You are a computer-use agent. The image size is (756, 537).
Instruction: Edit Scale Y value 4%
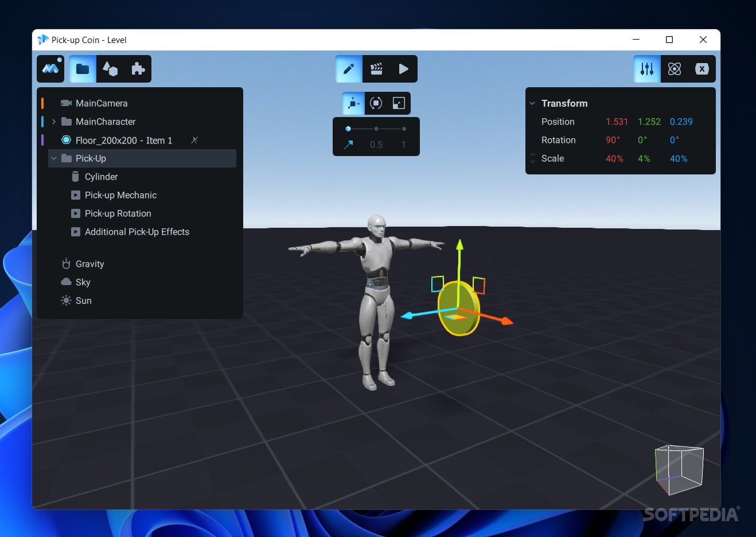point(644,158)
